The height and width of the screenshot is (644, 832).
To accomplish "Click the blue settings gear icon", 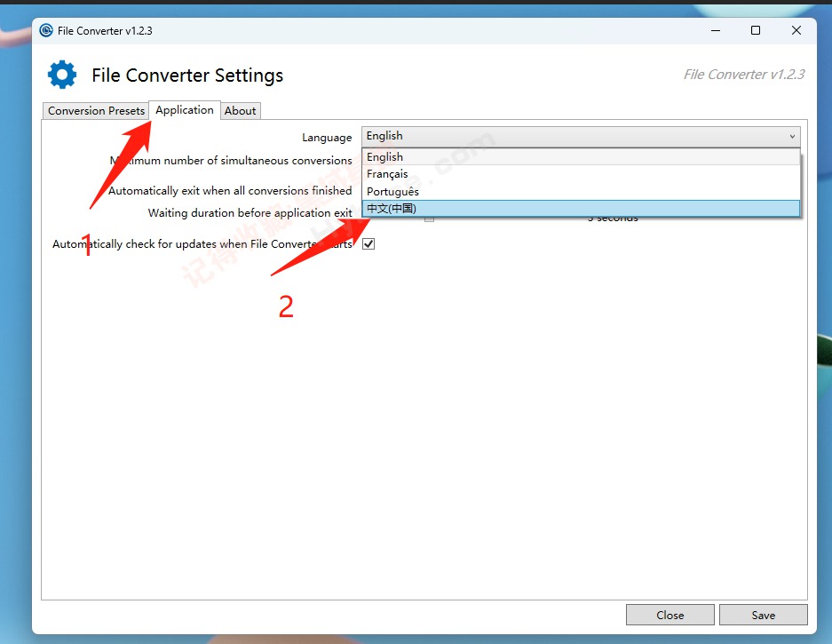I will pyautogui.click(x=62, y=75).
